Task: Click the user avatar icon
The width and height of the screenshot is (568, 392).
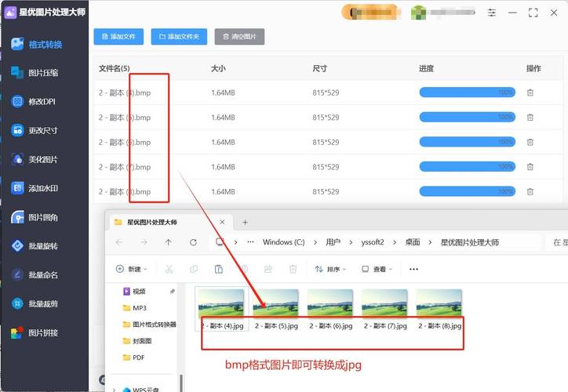Action: (418, 13)
